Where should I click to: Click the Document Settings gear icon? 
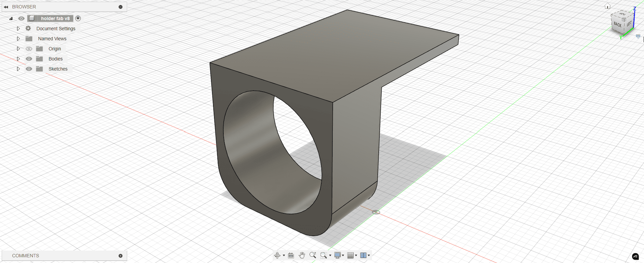[x=28, y=28]
